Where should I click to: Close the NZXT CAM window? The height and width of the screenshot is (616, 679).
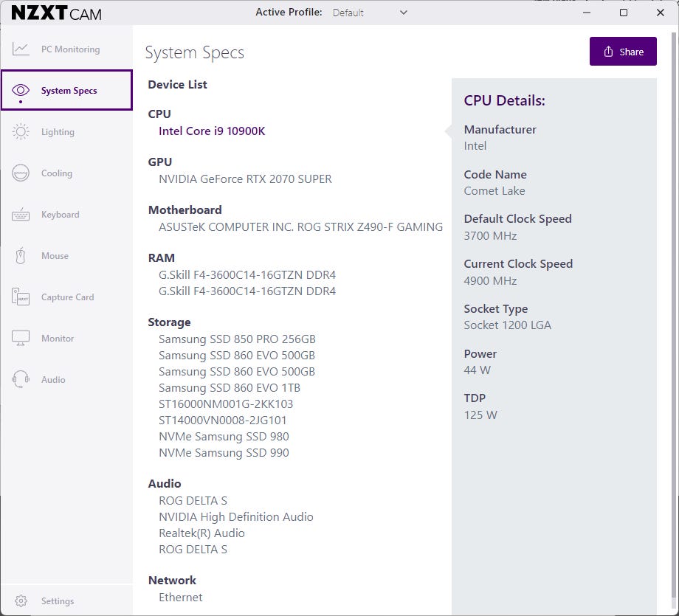[x=660, y=13]
